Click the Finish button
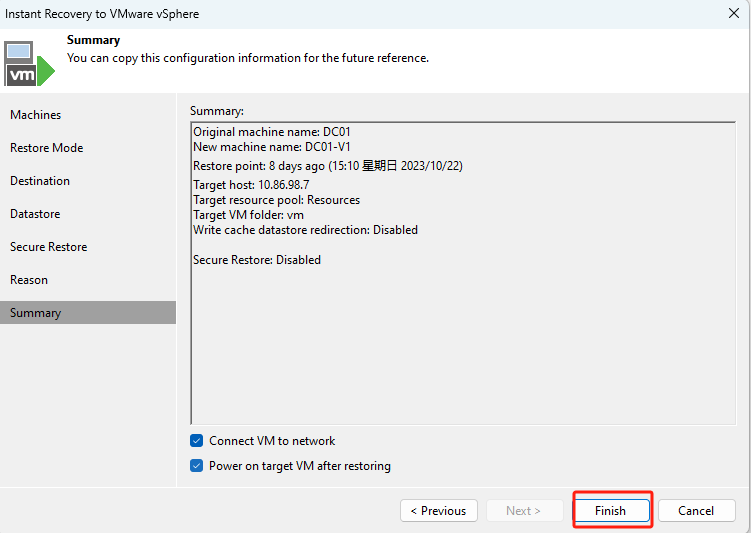The height and width of the screenshot is (533, 751). click(x=612, y=510)
